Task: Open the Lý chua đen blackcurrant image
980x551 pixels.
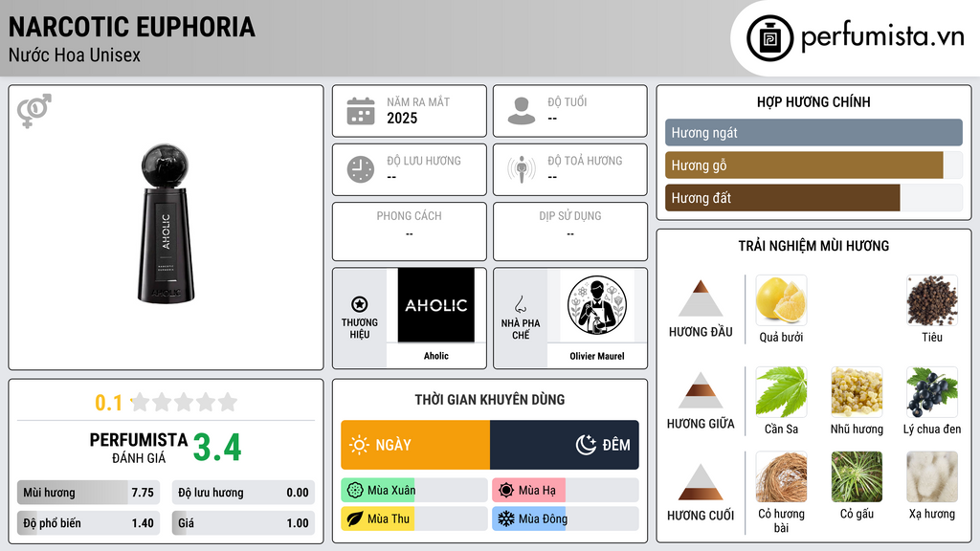Action: point(932,391)
